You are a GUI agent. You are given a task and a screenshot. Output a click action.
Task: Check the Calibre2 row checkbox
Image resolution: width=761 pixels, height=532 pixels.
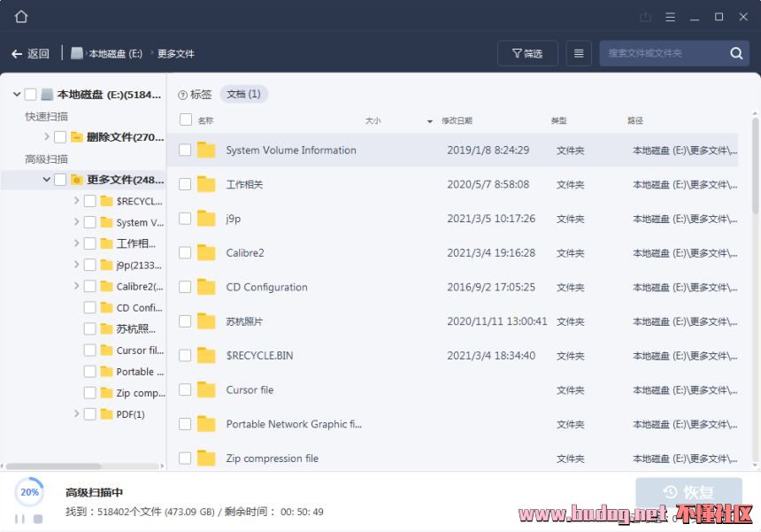tap(185, 253)
